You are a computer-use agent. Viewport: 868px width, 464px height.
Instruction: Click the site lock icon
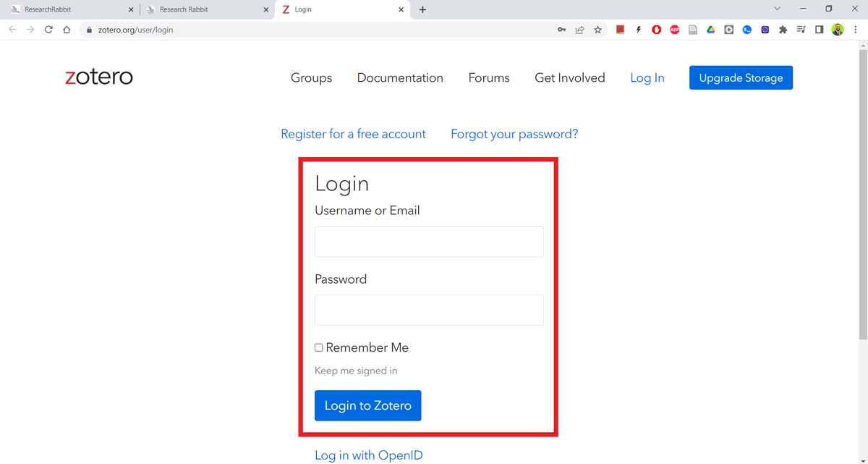click(x=89, y=30)
